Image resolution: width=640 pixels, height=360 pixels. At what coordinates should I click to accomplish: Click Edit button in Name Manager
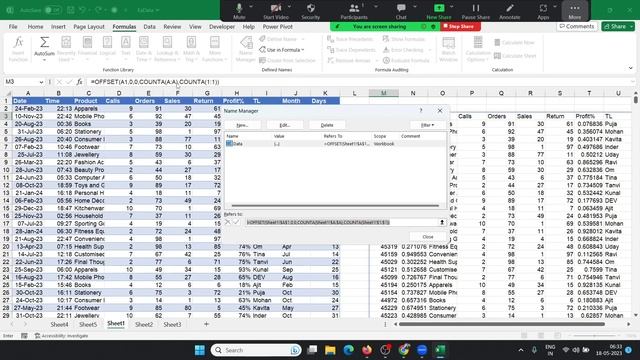coord(284,125)
